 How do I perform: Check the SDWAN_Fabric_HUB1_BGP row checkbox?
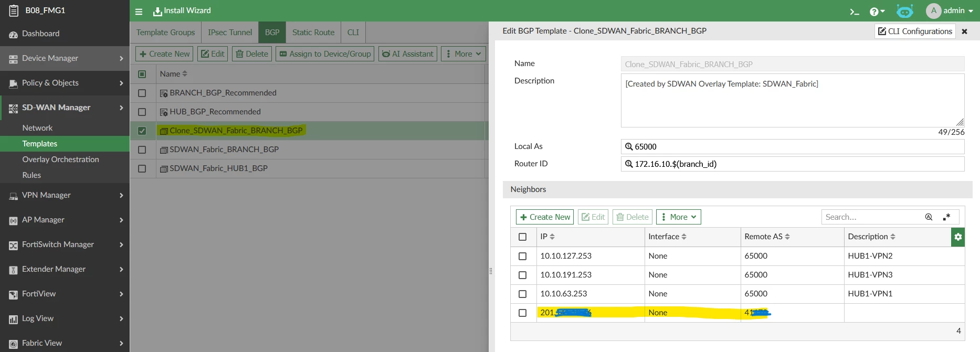click(x=142, y=168)
